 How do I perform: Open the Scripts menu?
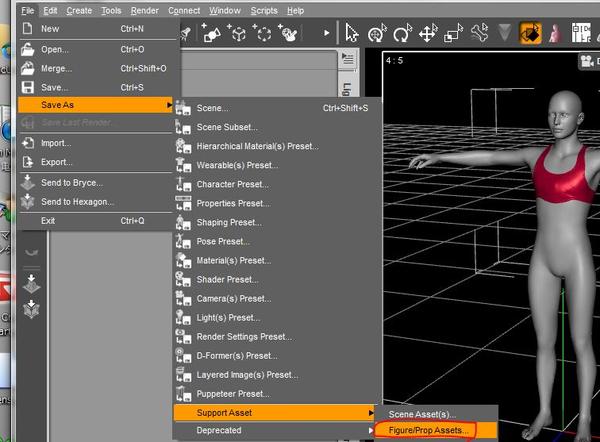(x=264, y=11)
